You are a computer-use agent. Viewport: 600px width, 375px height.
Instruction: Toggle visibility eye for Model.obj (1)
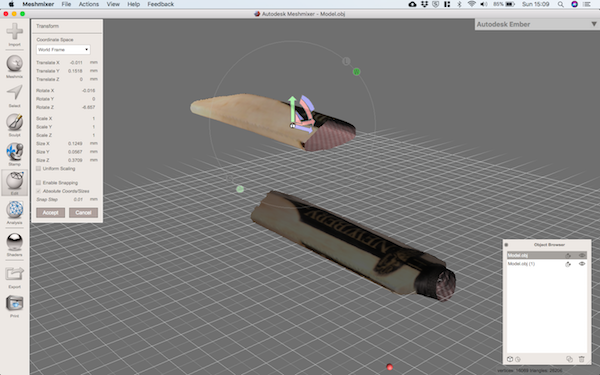tap(582, 264)
